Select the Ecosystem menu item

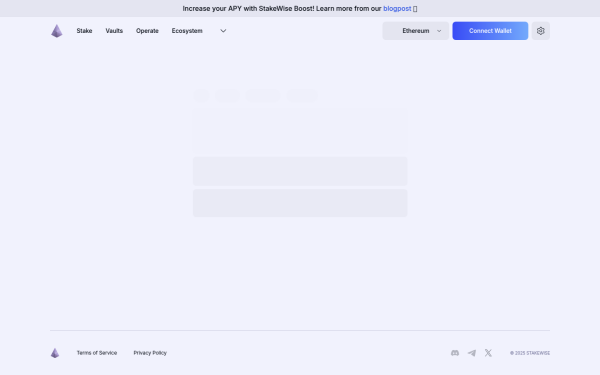(x=187, y=31)
